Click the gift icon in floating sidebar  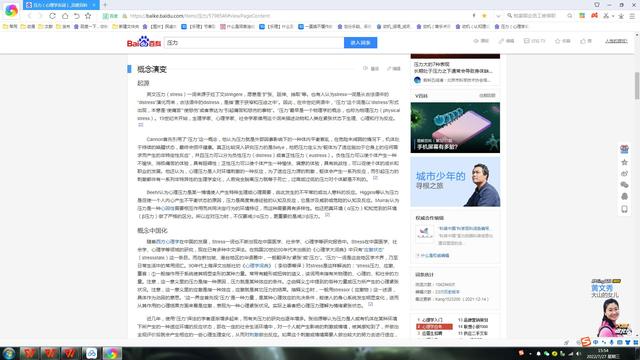coord(624,149)
